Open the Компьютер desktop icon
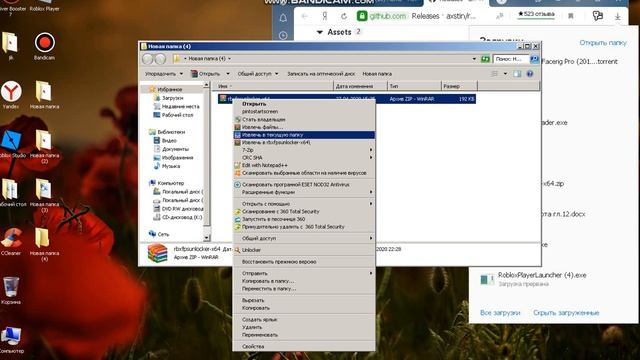Screen dimensions: 640x360 (11, 340)
